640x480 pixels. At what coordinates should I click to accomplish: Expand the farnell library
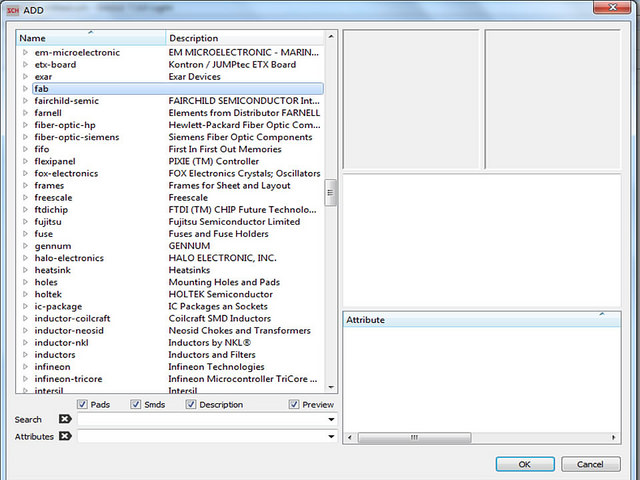[x=25, y=113]
